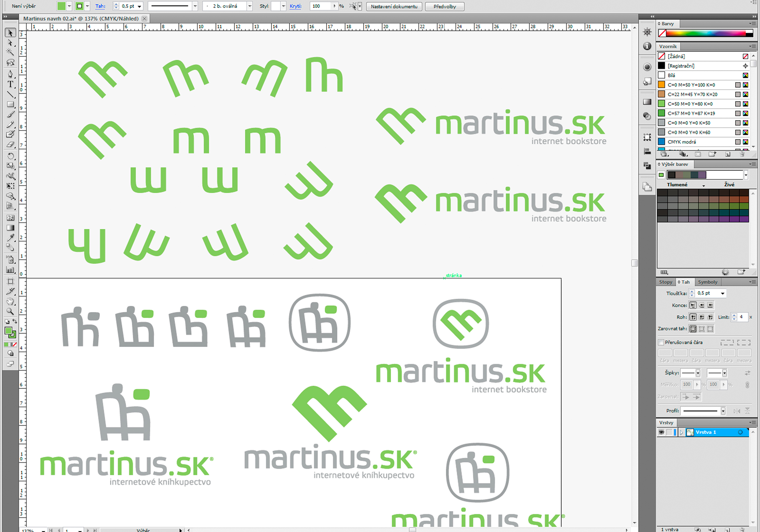Select the C=50 M=0 Y=80 K=0 swatch

690,104
